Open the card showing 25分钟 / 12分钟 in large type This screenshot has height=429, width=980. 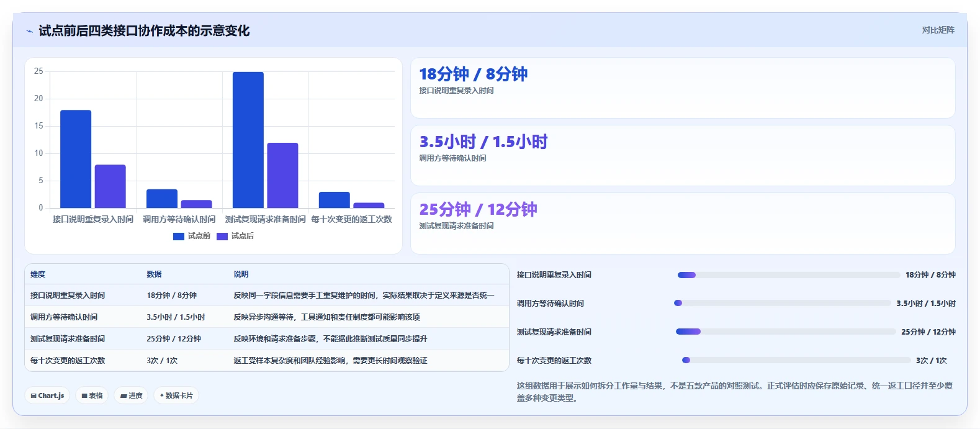pos(683,223)
